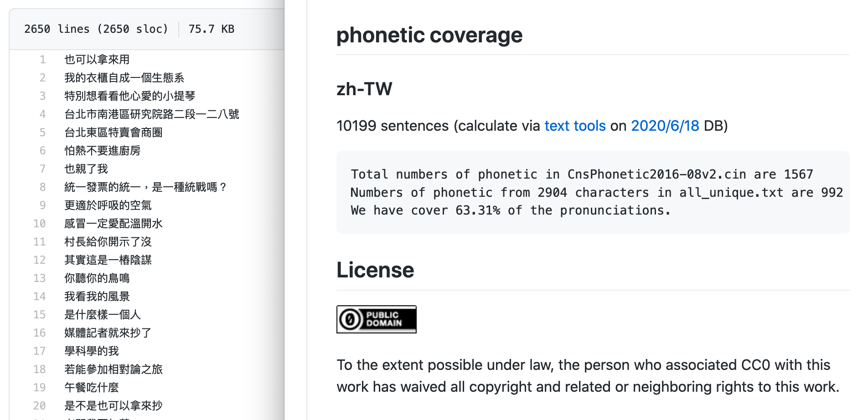Open the text tools link
The width and height of the screenshot is (868, 420).
point(575,126)
